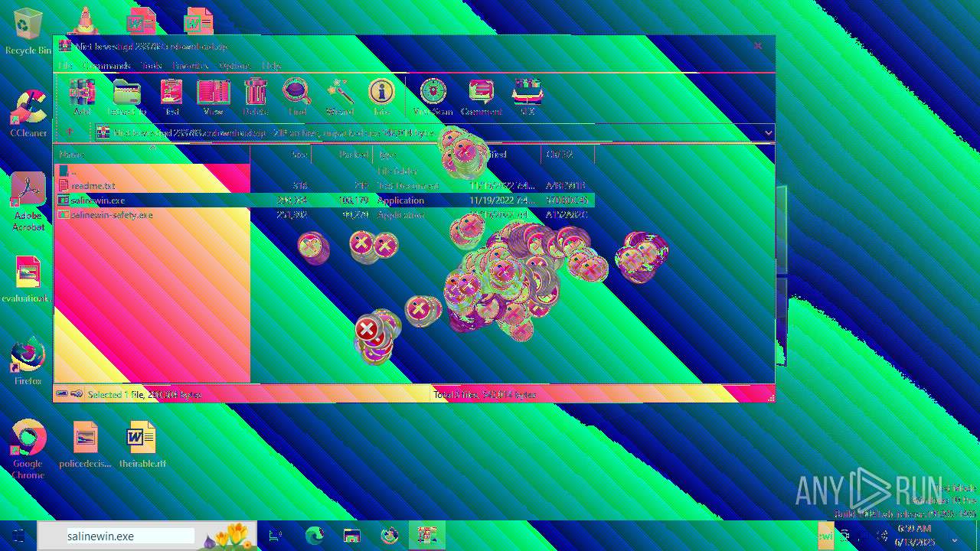The width and height of the screenshot is (980, 551).
Task: Open the evaluation file desktop icon
Action: (26, 279)
